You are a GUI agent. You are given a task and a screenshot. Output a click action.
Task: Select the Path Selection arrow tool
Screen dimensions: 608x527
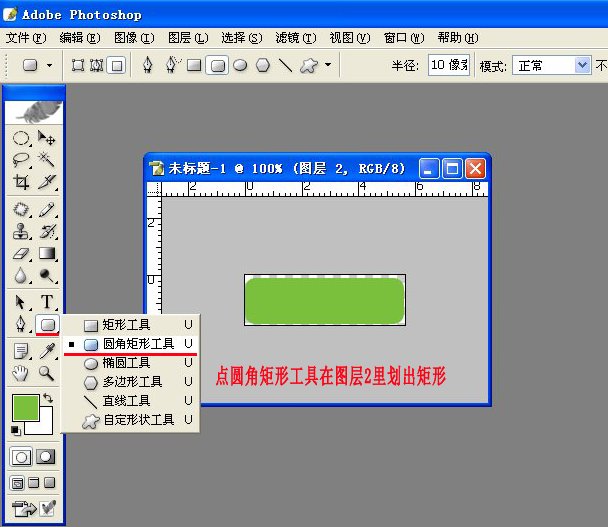tap(21, 302)
